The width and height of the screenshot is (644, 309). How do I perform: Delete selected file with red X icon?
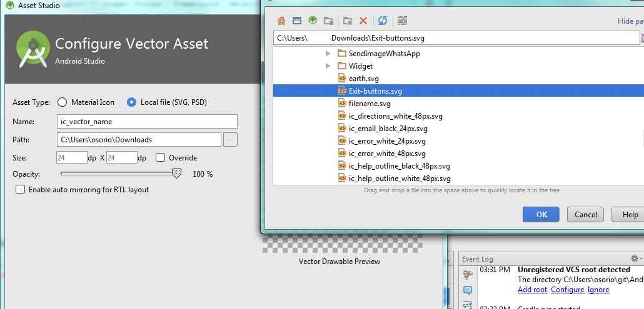tap(363, 21)
